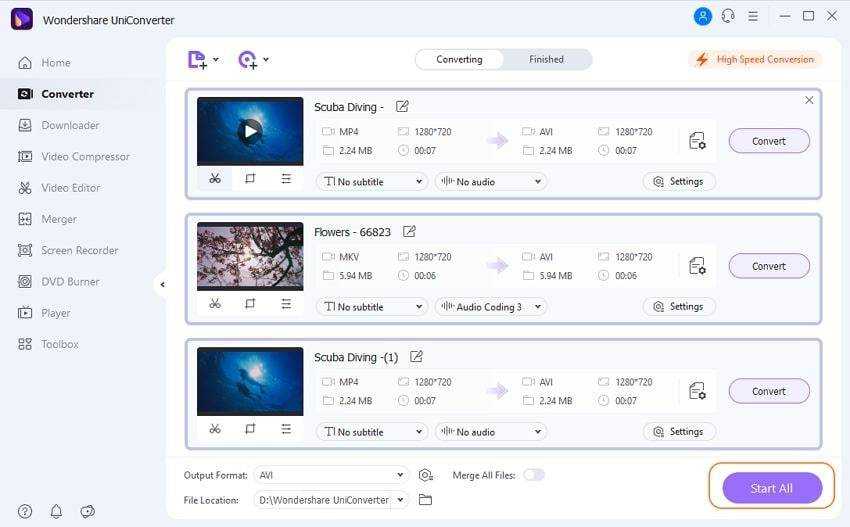The width and height of the screenshot is (850, 527).
Task: Open the file location folder icon
Action: [425, 500]
